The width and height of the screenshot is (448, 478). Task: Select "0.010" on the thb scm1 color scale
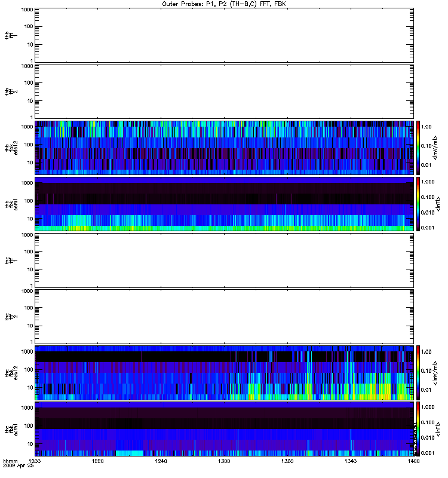click(428, 213)
